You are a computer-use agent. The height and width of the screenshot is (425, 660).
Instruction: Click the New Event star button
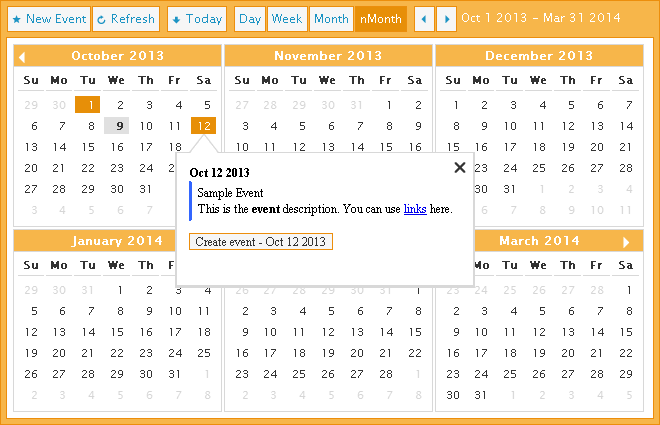(50, 19)
